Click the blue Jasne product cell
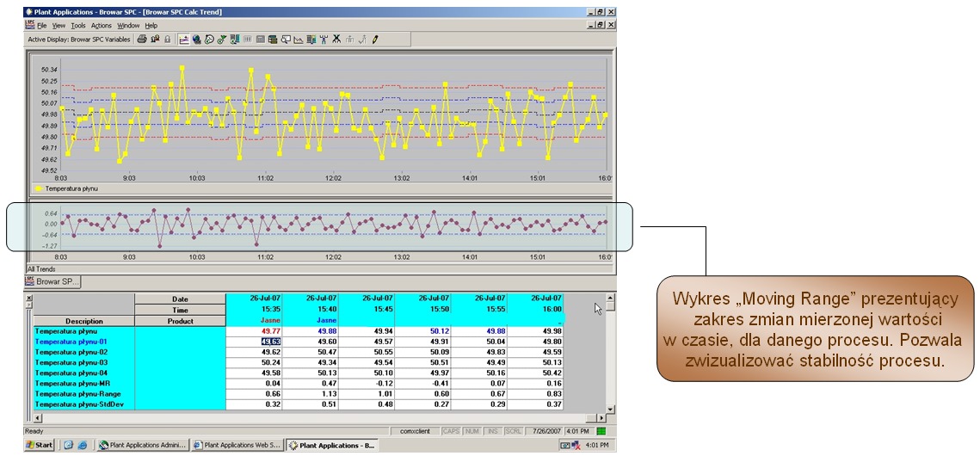 coord(310,320)
